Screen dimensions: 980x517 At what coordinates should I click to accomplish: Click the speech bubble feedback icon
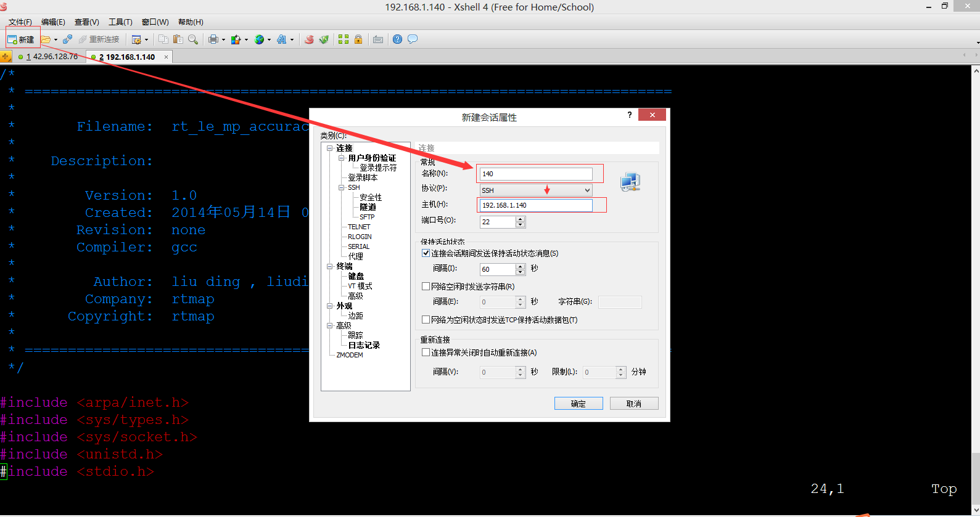pos(413,39)
